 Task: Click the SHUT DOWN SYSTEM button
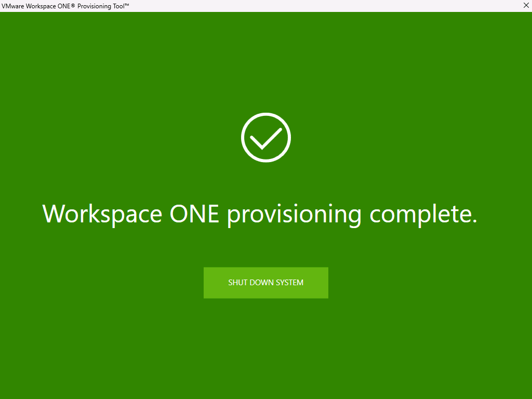point(265,283)
